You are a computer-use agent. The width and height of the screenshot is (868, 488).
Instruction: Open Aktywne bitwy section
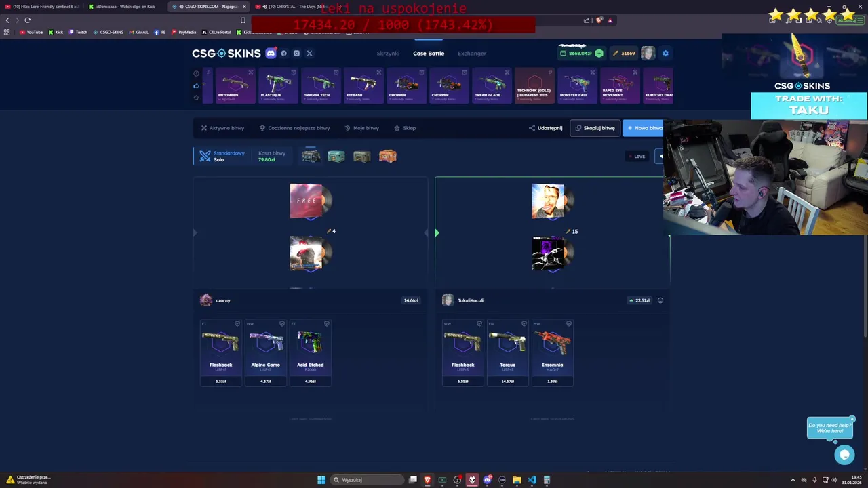pyautogui.click(x=222, y=128)
